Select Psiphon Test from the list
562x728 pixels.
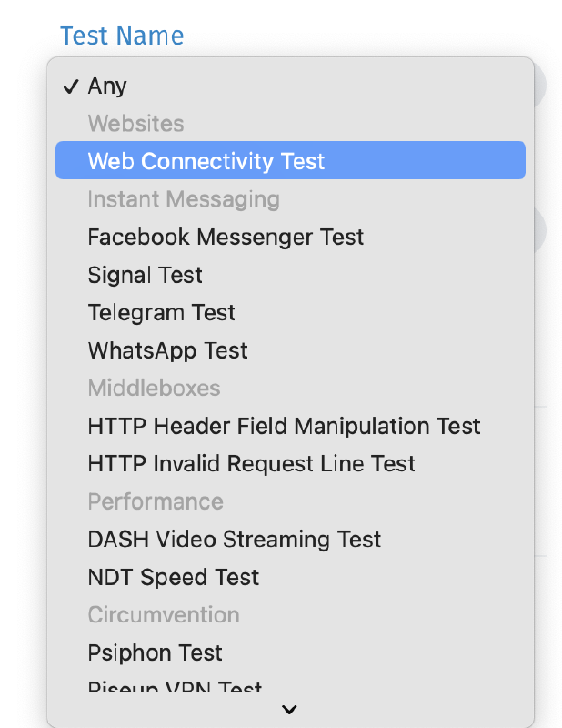(x=155, y=652)
